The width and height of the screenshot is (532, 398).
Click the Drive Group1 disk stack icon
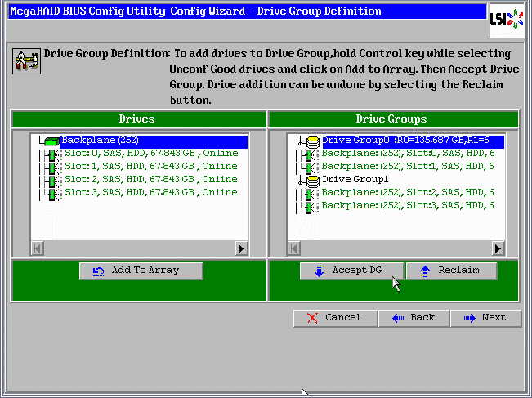click(x=311, y=180)
